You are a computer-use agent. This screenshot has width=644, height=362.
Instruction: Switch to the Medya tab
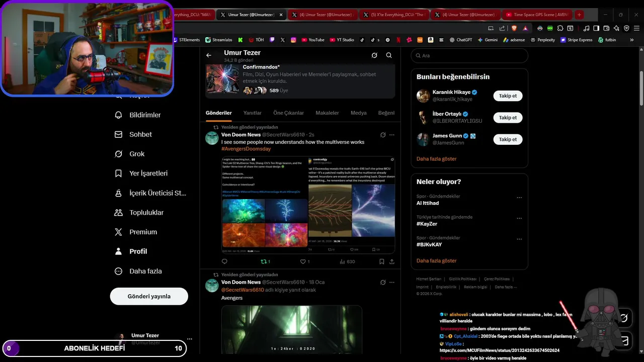pyautogui.click(x=359, y=113)
